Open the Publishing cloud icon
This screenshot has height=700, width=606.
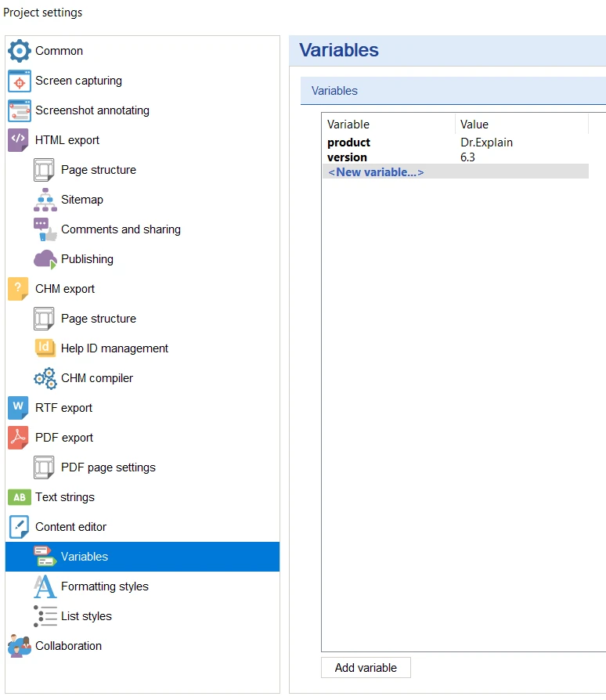pos(45,259)
